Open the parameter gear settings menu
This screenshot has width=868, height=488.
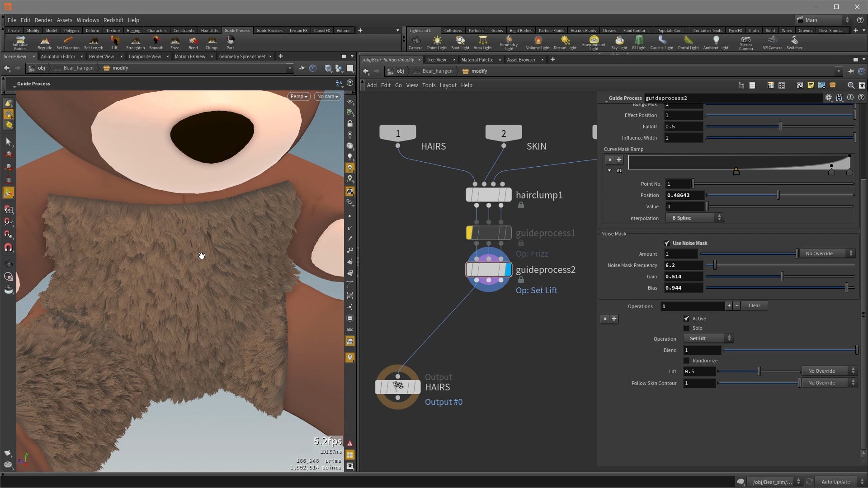[x=828, y=98]
